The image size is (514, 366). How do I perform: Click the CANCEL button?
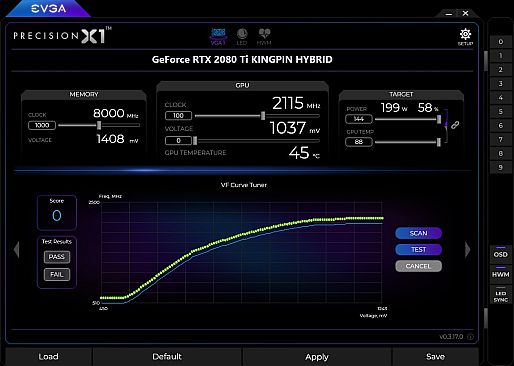click(x=418, y=266)
